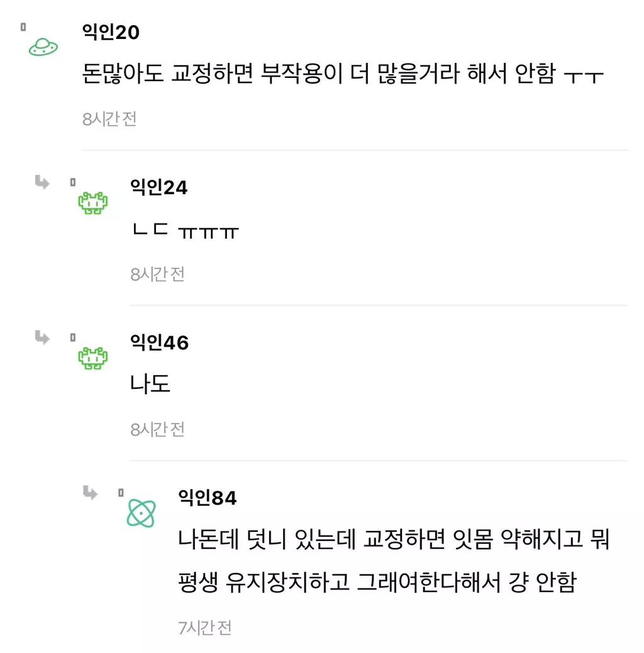644x653 pixels.
Task: Click the atom avatar of 익인84
Action: [x=141, y=513]
